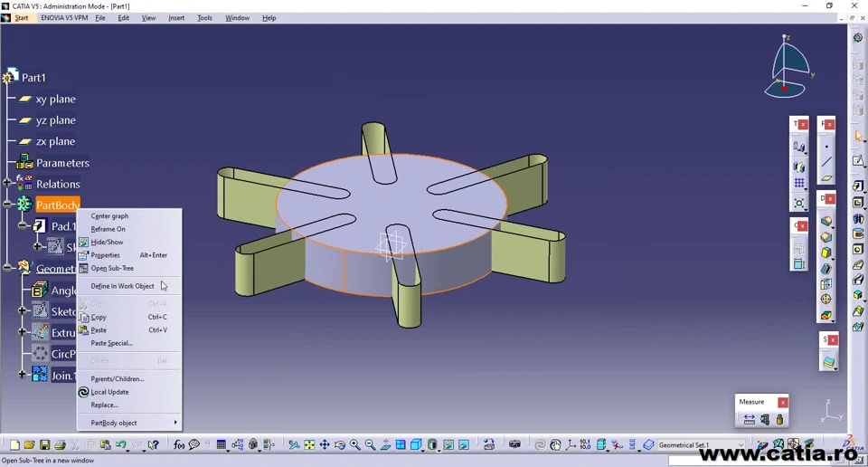This screenshot has width=868, height=467.
Task: Click the Capture camera icon
Action: click(x=514, y=444)
